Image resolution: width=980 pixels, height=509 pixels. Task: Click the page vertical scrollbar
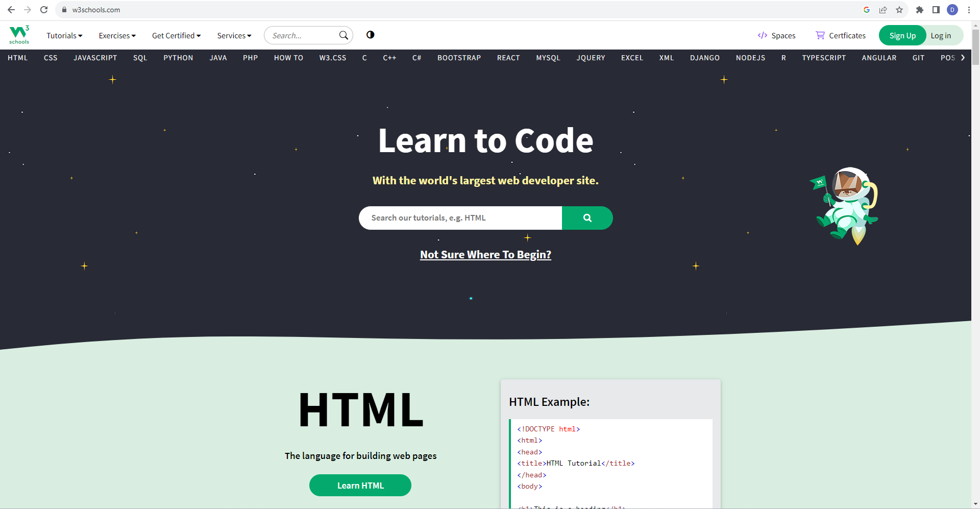coord(975,47)
